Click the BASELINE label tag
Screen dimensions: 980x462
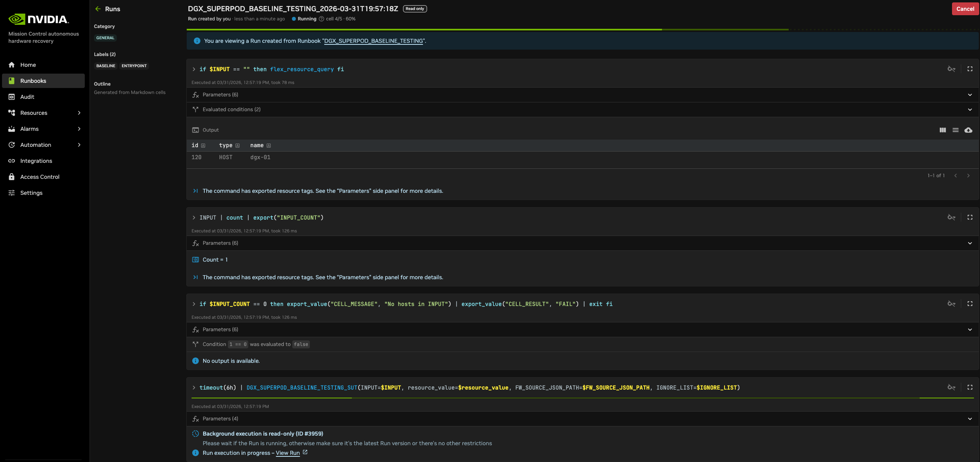click(x=106, y=66)
